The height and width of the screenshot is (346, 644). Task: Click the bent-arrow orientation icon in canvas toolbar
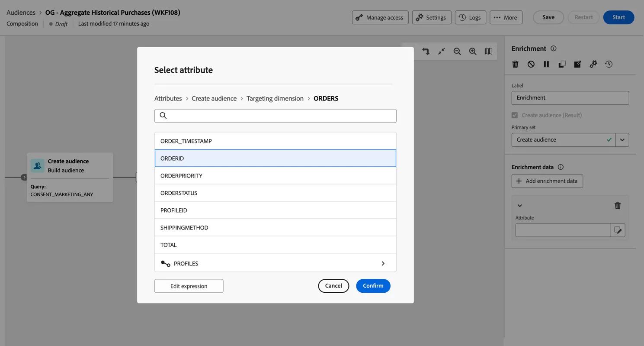pos(426,51)
